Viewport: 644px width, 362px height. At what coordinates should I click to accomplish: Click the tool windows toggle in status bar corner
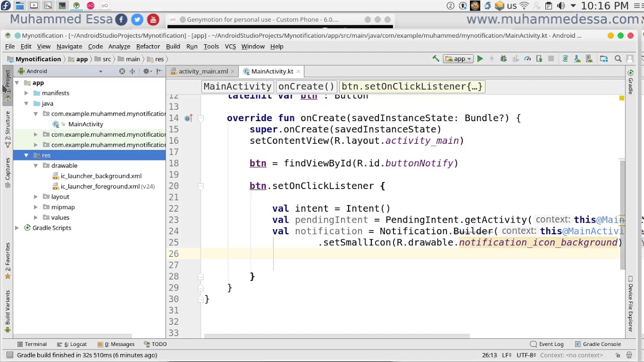click(x=10, y=355)
